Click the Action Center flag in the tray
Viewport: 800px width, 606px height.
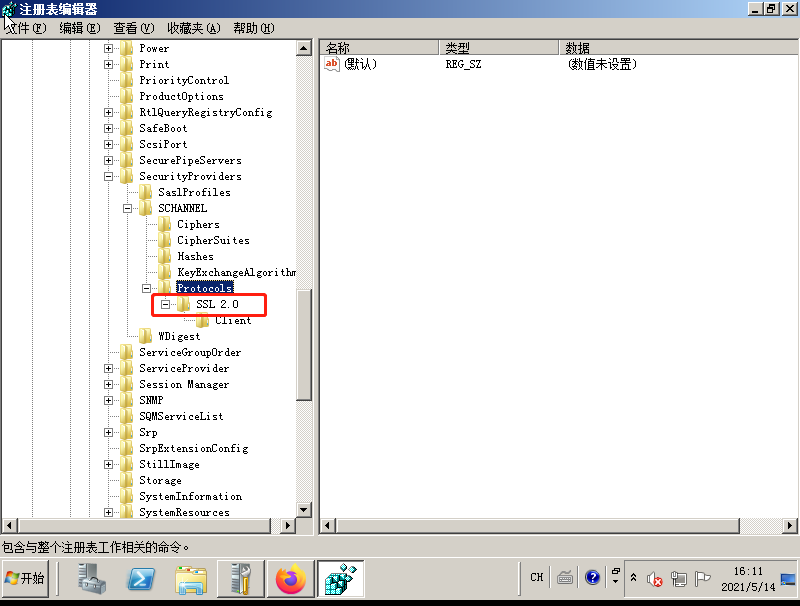[705, 577]
